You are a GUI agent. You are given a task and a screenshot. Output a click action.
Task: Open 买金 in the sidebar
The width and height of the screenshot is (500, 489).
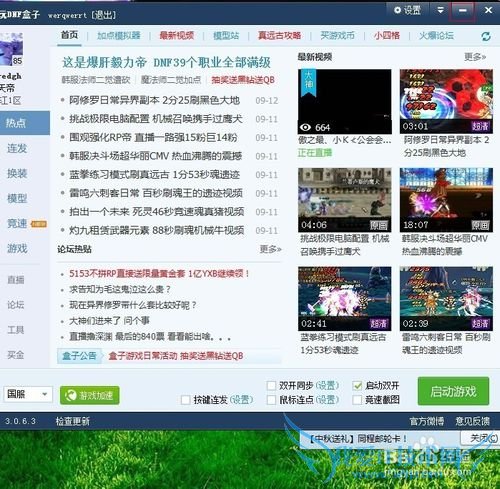tap(16, 355)
